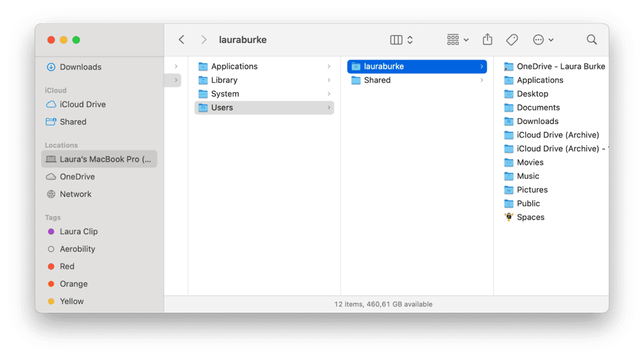The width and height of the screenshot is (644, 359).
Task: Open the Pictures folder
Action: tap(532, 190)
